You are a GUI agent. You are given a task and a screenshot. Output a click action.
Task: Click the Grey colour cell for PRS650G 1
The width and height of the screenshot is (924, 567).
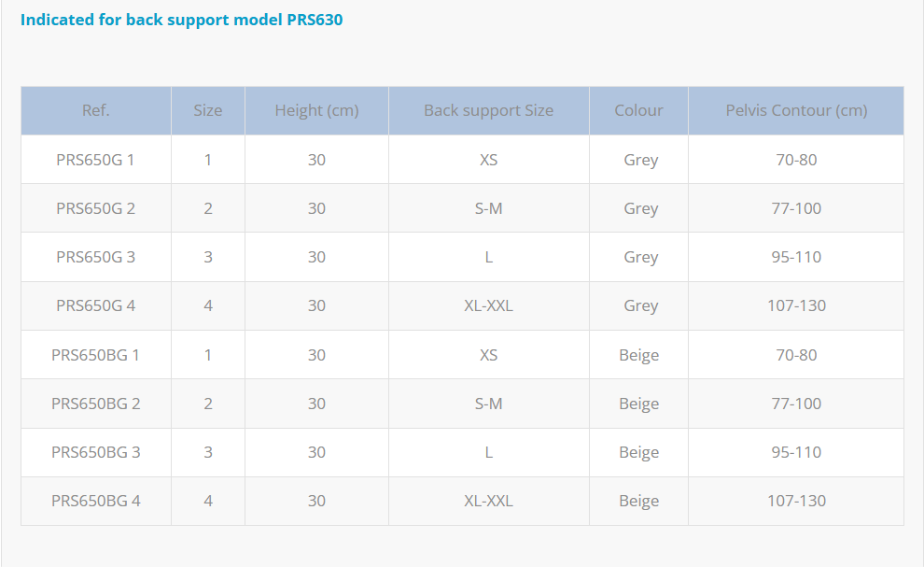(641, 160)
